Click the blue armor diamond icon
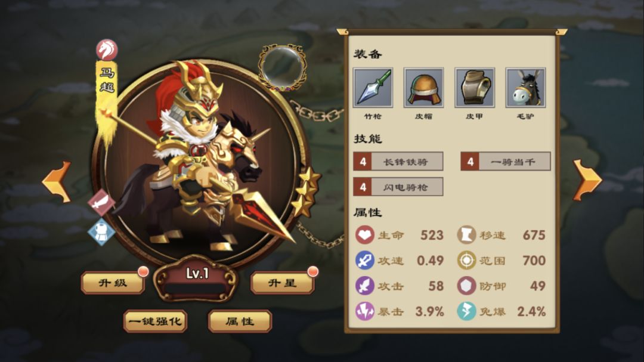Screen dimensions: 644x362 click(x=101, y=231)
